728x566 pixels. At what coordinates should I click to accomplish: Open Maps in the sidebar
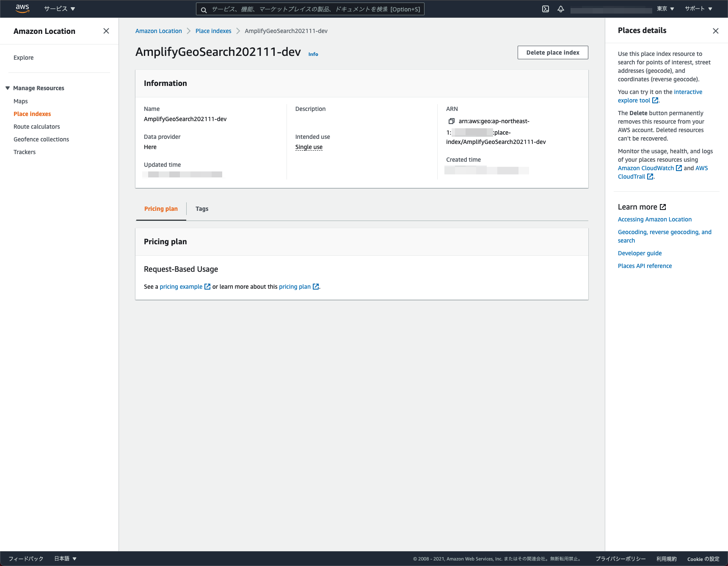21,101
